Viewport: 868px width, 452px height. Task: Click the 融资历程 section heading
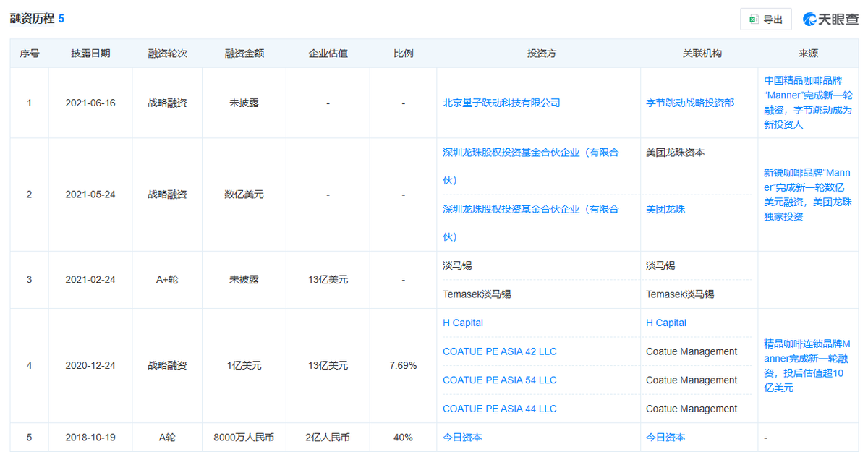(32, 18)
